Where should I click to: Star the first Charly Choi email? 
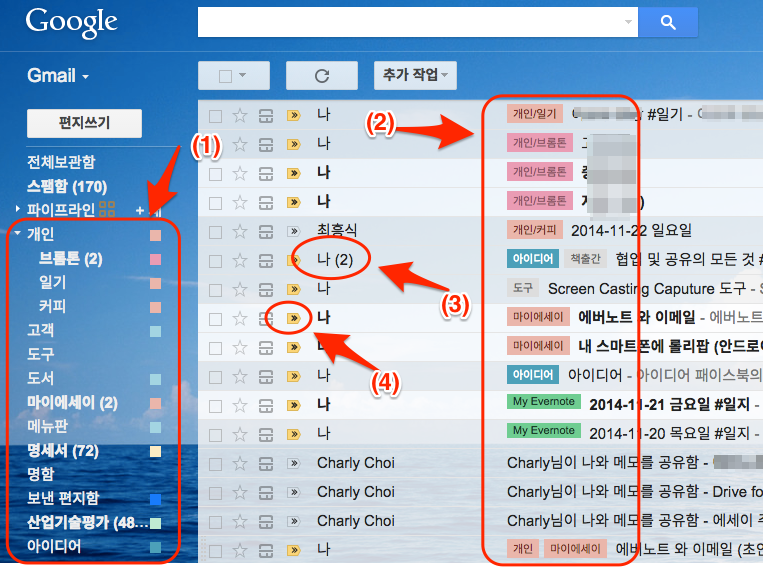pos(240,463)
